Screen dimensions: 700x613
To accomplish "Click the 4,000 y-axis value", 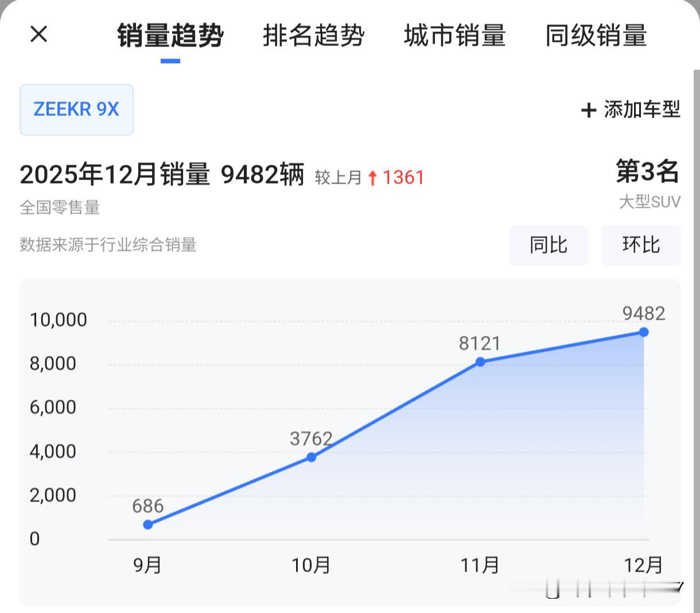I will click(53, 451).
